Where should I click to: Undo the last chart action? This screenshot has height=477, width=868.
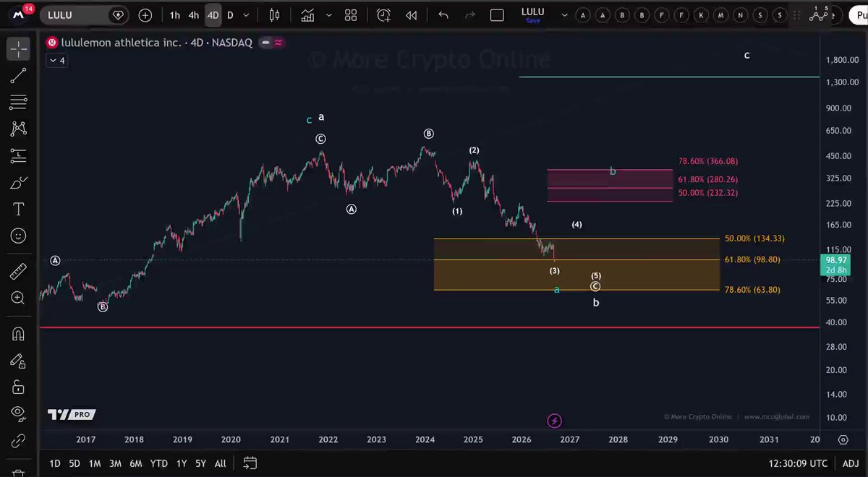pyautogui.click(x=443, y=15)
